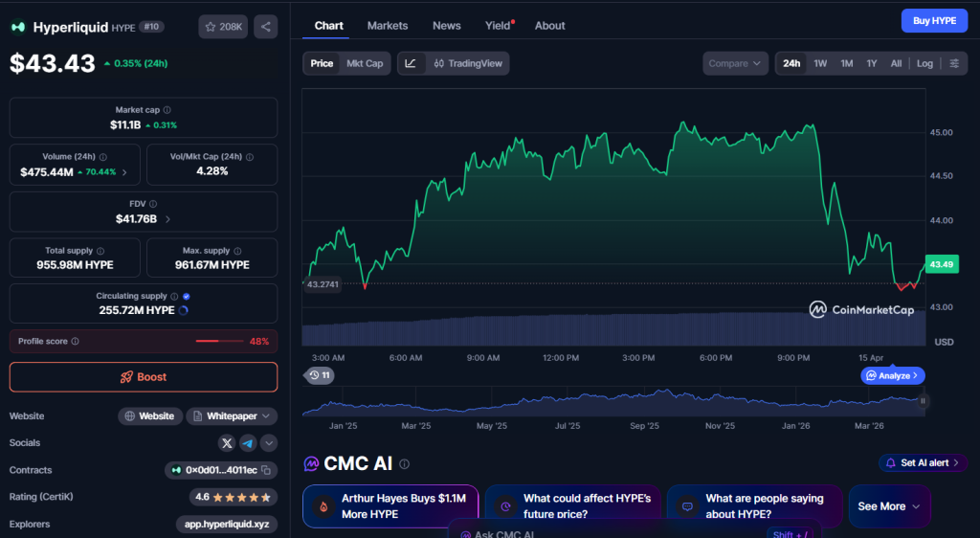
Task: Copy the contract address icon
Action: pyautogui.click(x=267, y=470)
